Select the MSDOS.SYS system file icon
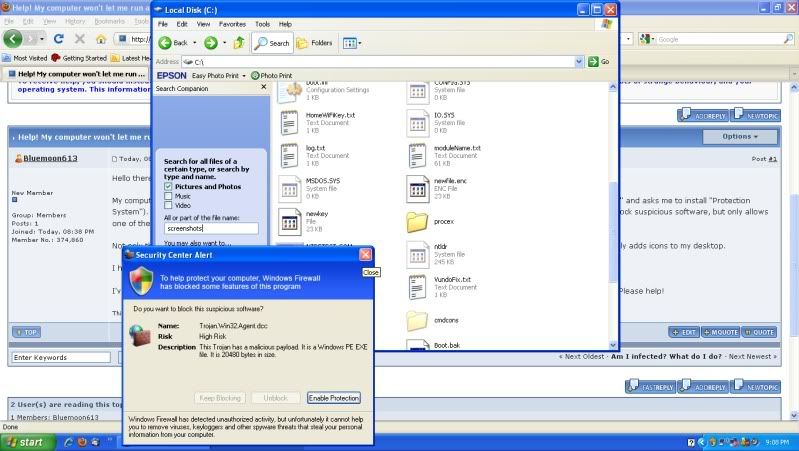This screenshot has width=799, height=451. (289, 189)
